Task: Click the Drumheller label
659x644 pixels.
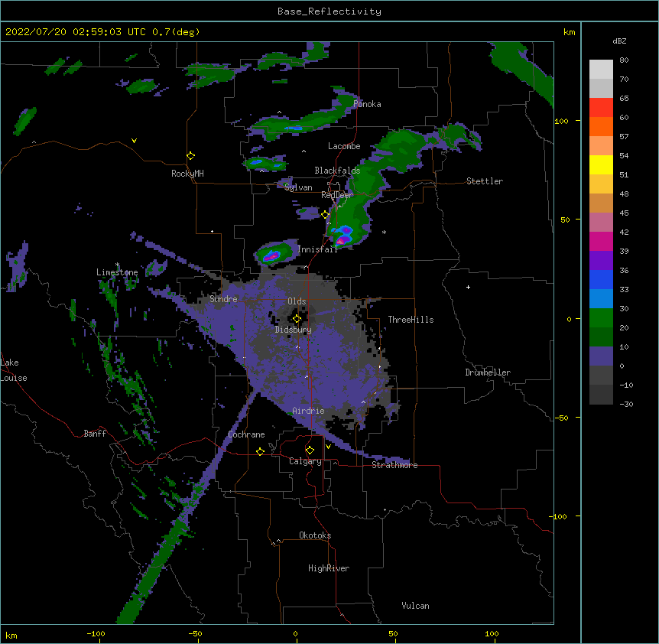Action: coord(488,372)
